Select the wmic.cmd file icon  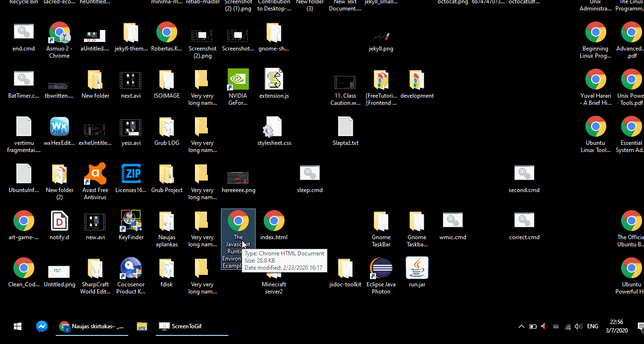click(452, 221)
